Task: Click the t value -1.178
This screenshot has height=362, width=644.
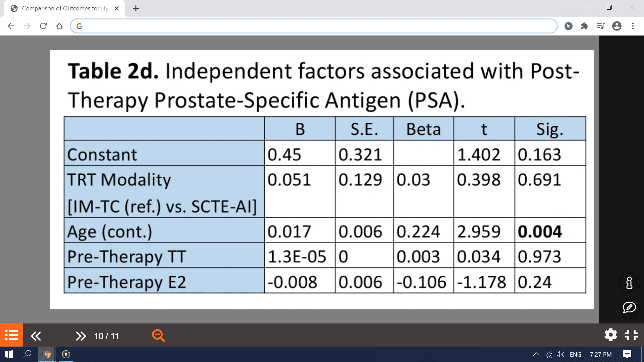Action: [482, 282]
